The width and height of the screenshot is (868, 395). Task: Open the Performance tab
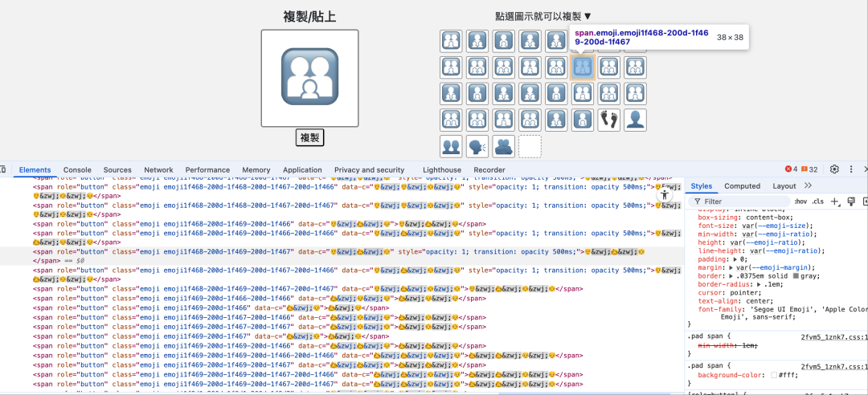click(207, 170)
